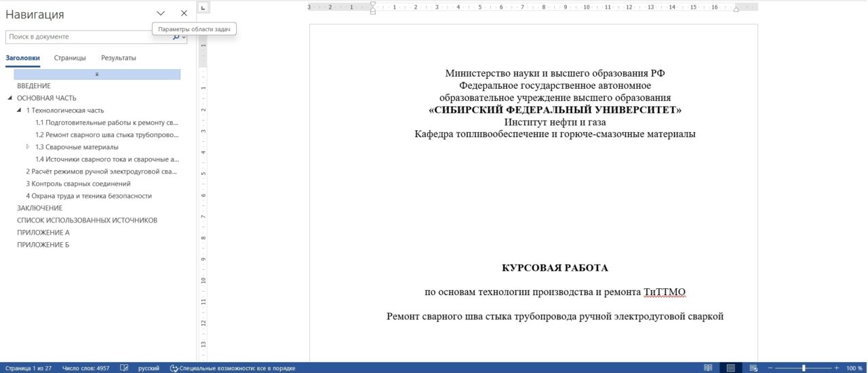
Task: Switch to Read Mode view
Action: [708, 368]
